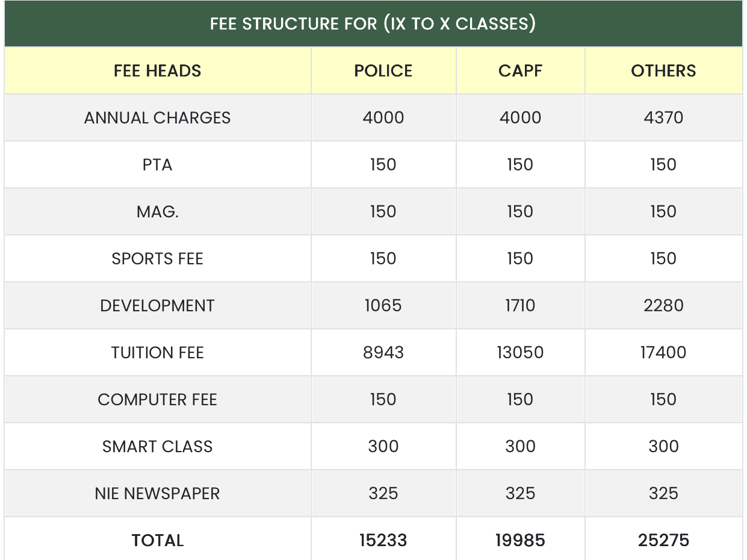This screenshot has height=560, width=747.
Task: Click the SMART CLASS row label
Action: (x=158, y=446)
